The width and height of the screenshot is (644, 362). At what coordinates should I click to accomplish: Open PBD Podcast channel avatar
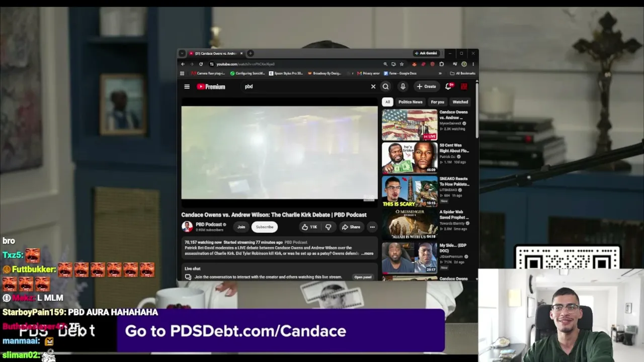point(187,227)
